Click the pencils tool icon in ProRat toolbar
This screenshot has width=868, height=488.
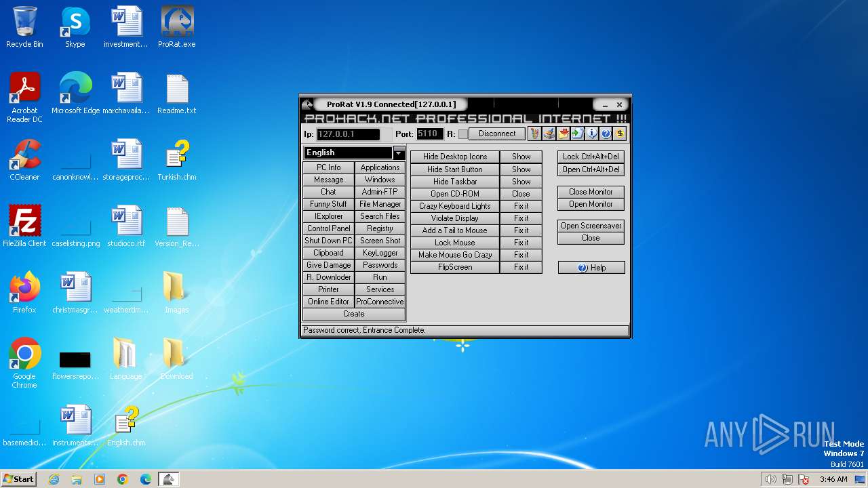[534, 134]
